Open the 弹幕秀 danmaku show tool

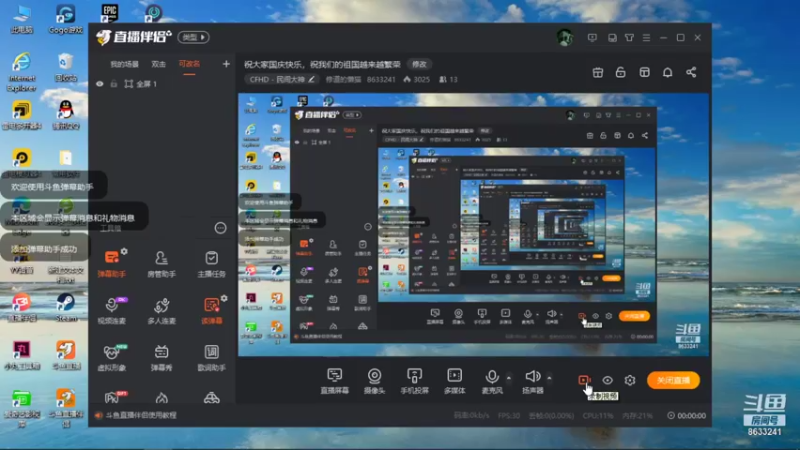click(x=161, y=357)
